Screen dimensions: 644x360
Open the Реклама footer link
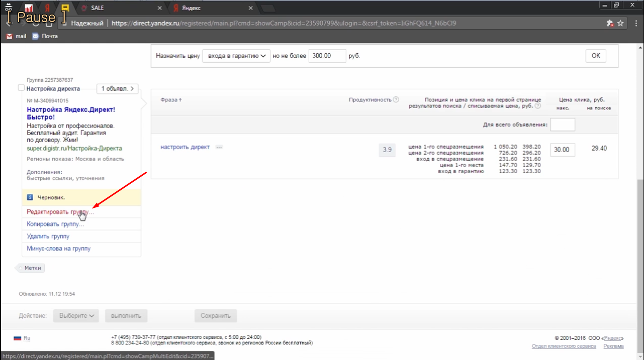coord(613,346)
